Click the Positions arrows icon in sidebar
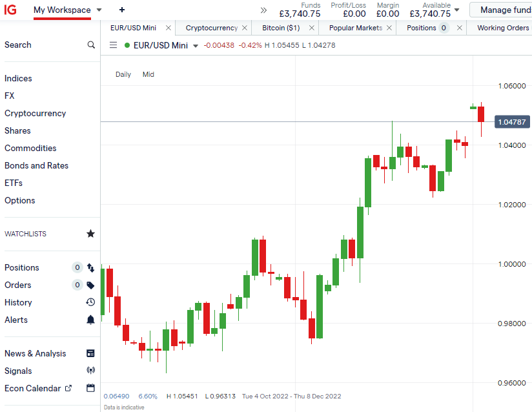Viewport: 532px width, 412px height. pyautogui.click(x=90, y=268)
